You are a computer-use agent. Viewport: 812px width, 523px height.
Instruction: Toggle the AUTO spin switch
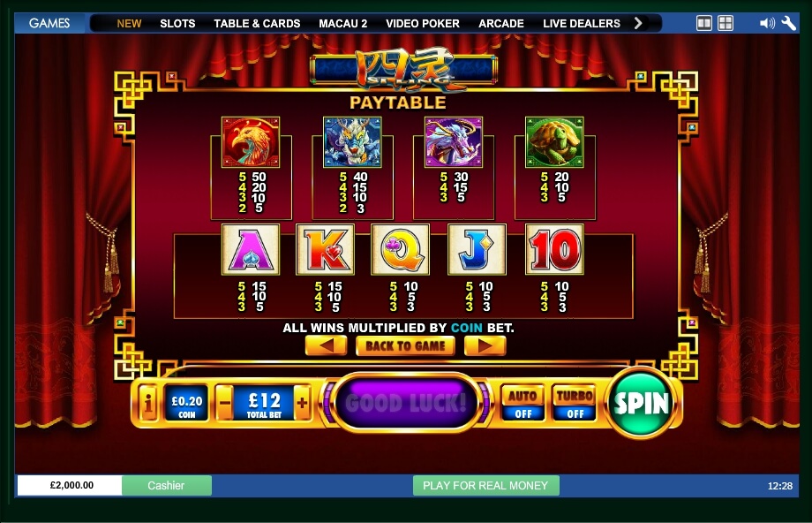(523, 403)
